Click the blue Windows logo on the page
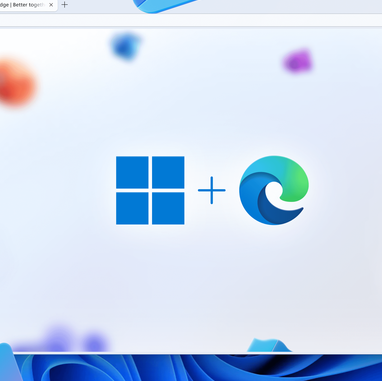 pos(150,190)
